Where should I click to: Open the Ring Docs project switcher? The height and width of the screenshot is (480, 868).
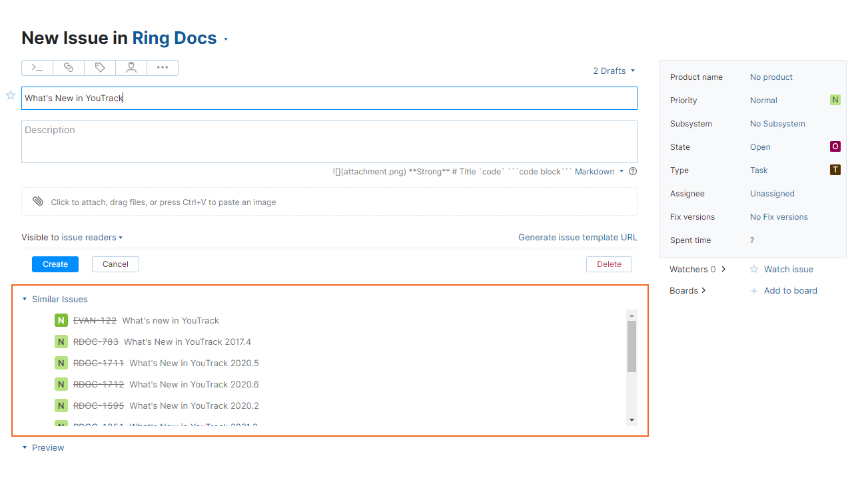(x=174, y=38)
